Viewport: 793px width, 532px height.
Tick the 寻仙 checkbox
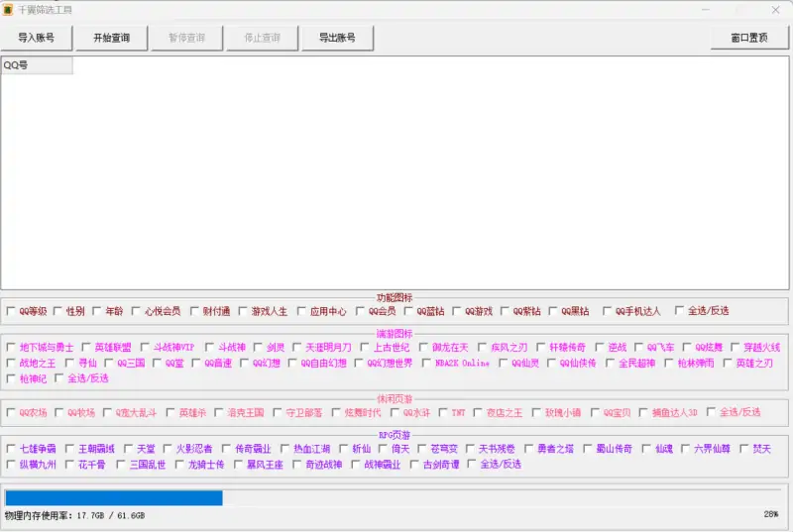69,363
